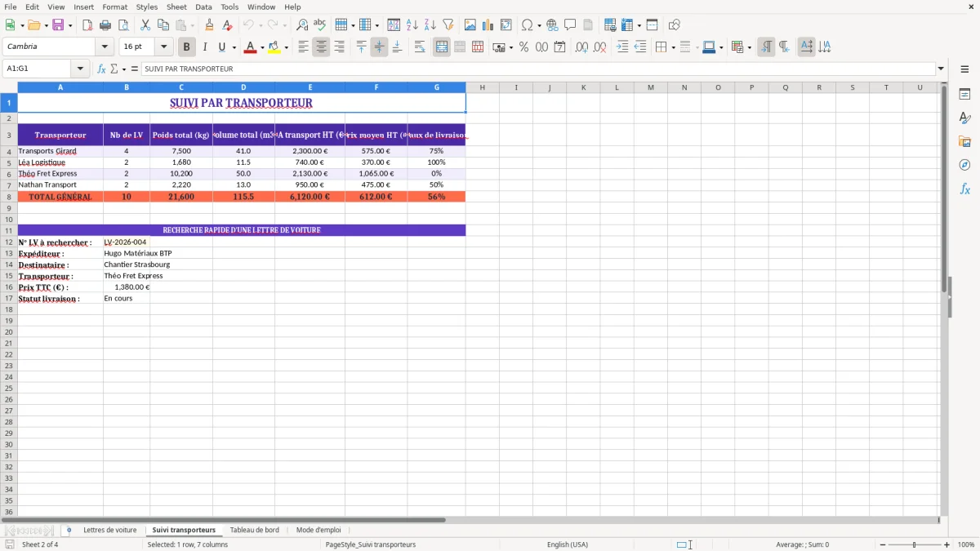Open sidebar Navigator panel
The height and width of the screenshot is (551, 980).
point(964,165)
